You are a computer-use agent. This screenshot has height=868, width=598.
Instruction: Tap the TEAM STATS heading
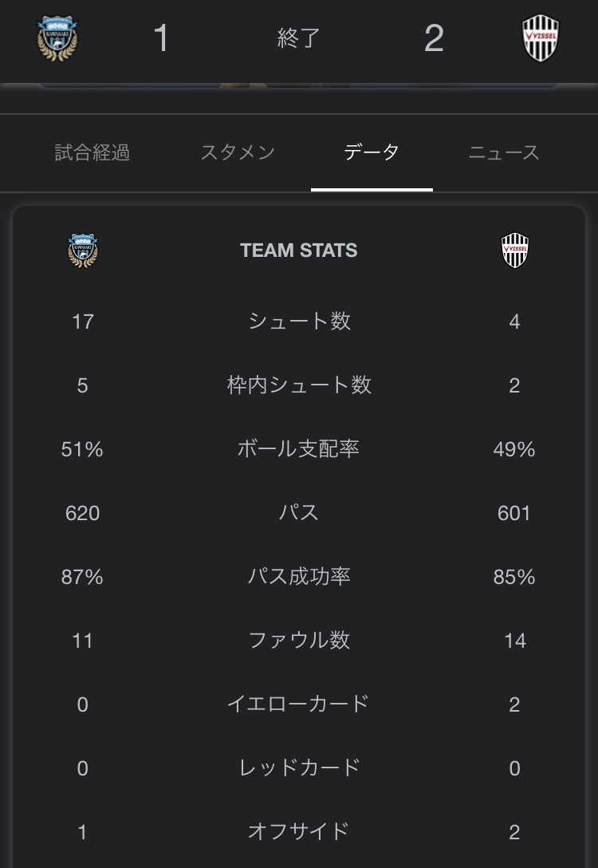point(299,251)
